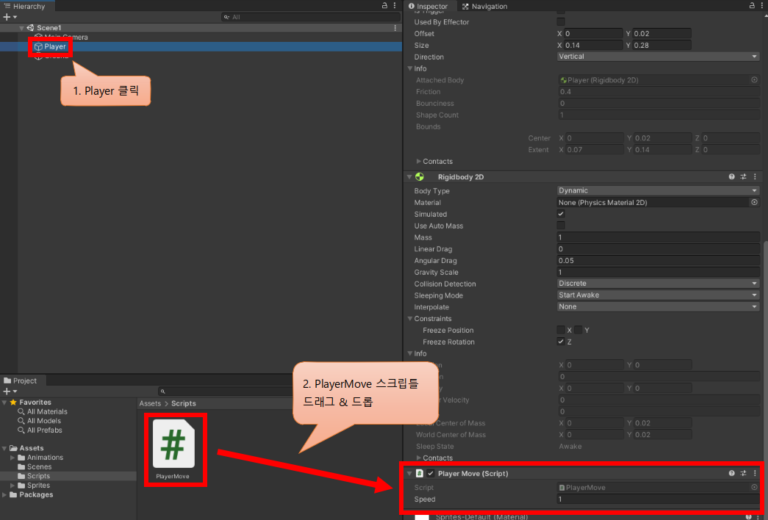Open Rigidbody 2D help reference
The width and height of the screenshot is (768, 520).
(731, 177)
